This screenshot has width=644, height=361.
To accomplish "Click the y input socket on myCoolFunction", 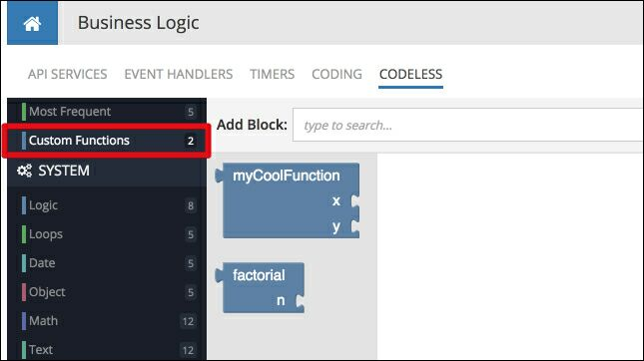I will coord(355,226).
